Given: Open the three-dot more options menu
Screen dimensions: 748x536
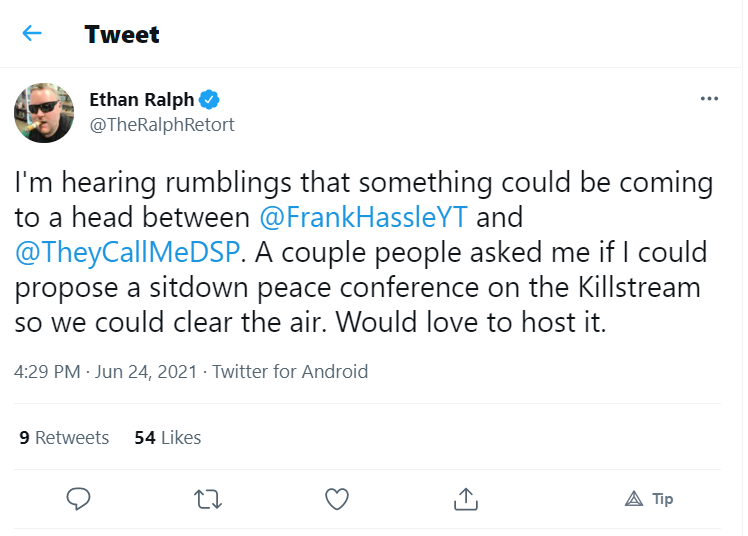Looking at the screenshot, I should 709,99.
